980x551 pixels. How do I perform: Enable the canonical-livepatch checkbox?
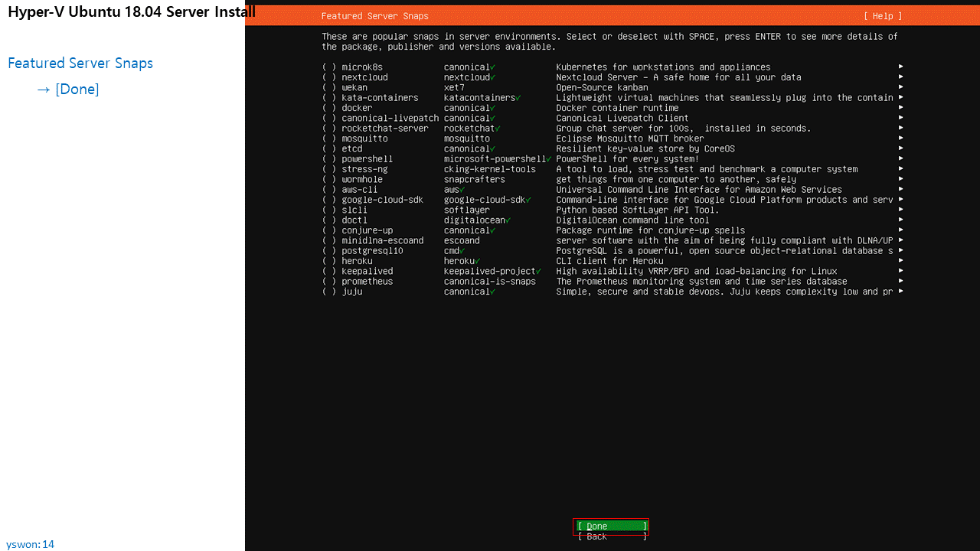tap(329, 118)
